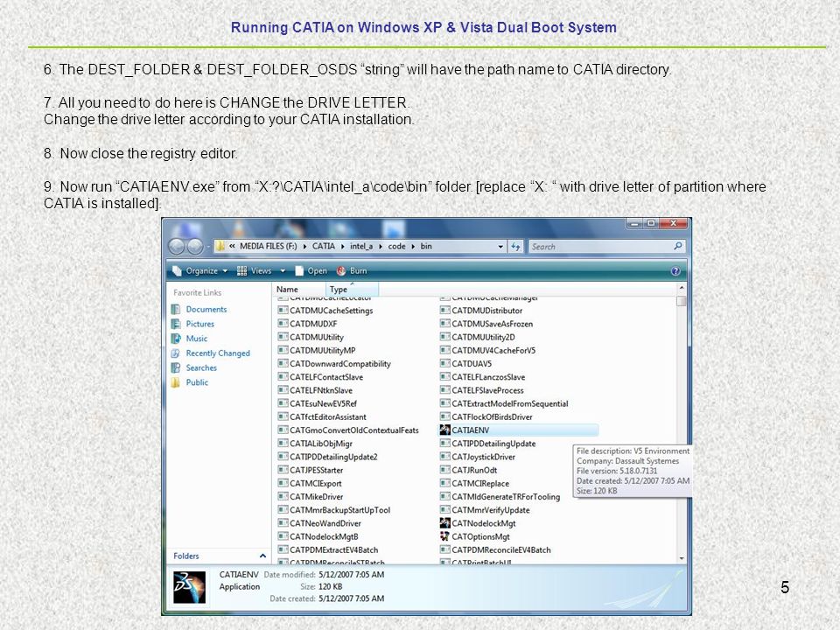Open the Public favorite link

pos(197,382)
